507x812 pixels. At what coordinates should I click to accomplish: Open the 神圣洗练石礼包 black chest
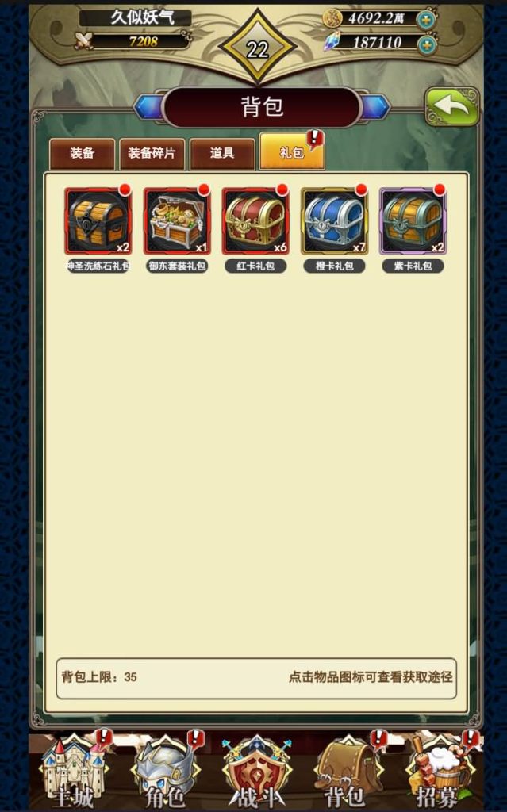(x=98, y=221)
